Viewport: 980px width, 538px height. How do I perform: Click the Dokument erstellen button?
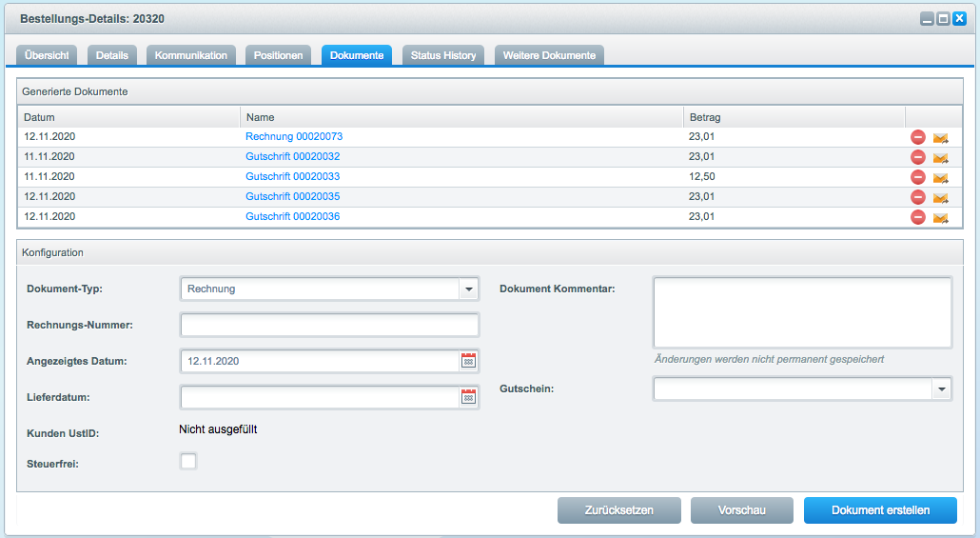[880, 510]
